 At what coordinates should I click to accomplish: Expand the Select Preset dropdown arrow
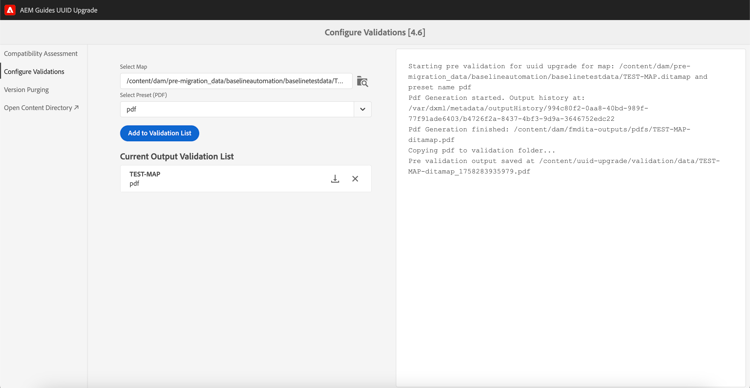click(x=363, y=110)
